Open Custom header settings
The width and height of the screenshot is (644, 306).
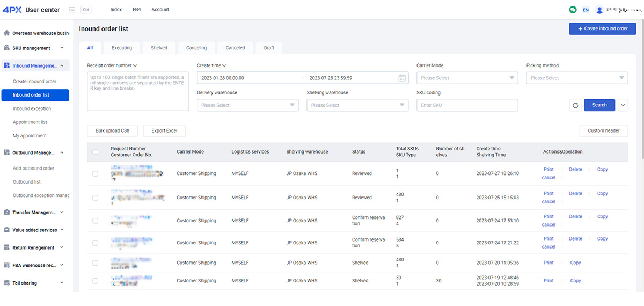point(604,130)
